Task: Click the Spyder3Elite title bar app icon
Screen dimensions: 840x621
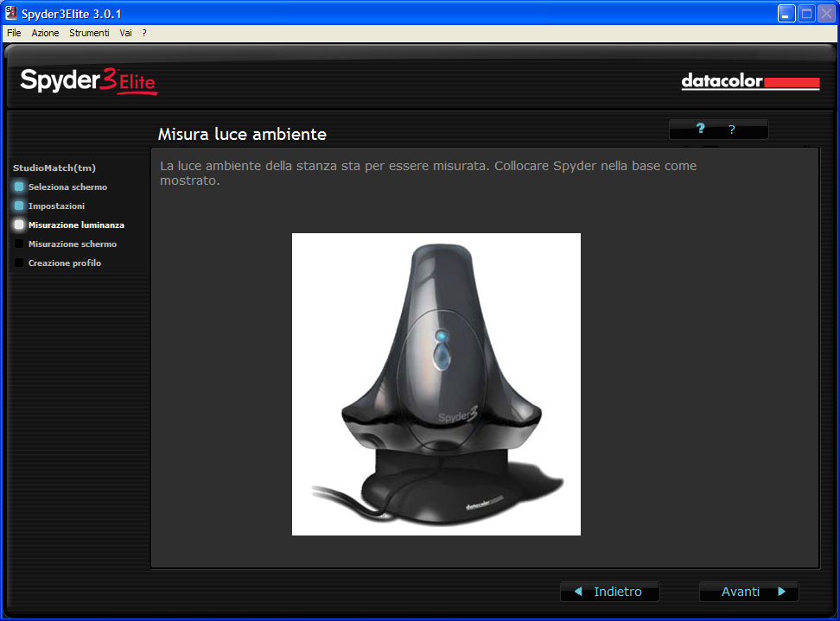Action: click(x=11, y=13)
